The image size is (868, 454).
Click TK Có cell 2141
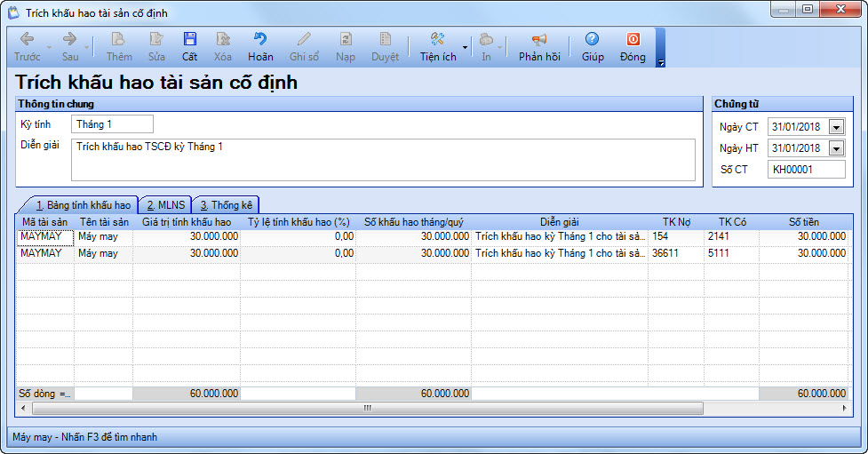click(x=732, y=236)
